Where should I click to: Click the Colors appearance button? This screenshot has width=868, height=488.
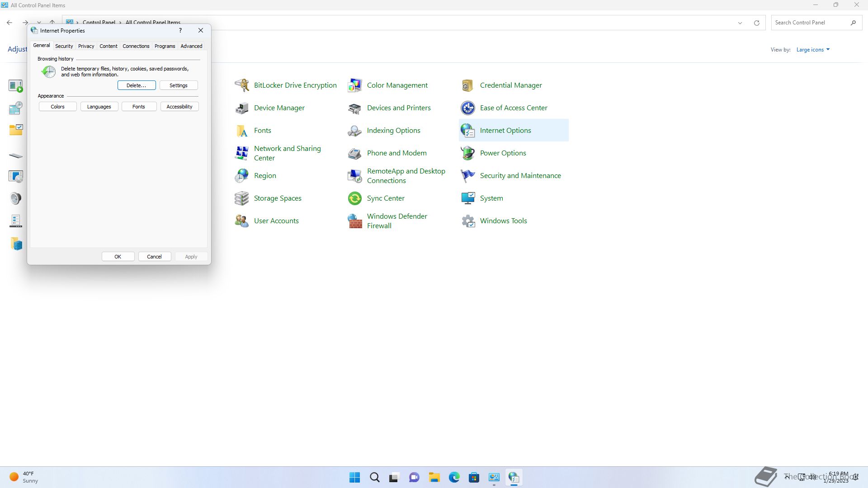57,107
